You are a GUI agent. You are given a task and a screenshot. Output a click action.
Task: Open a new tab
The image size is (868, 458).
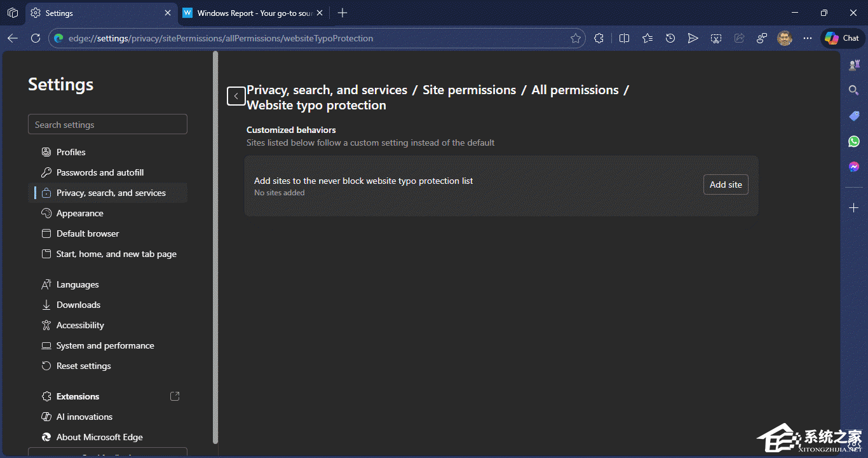pos(342,13)
